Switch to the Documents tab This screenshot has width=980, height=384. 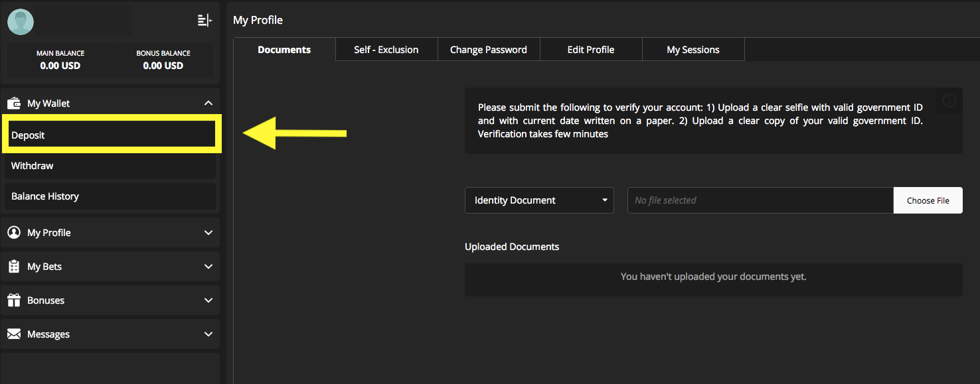click(x=284, y=50)
